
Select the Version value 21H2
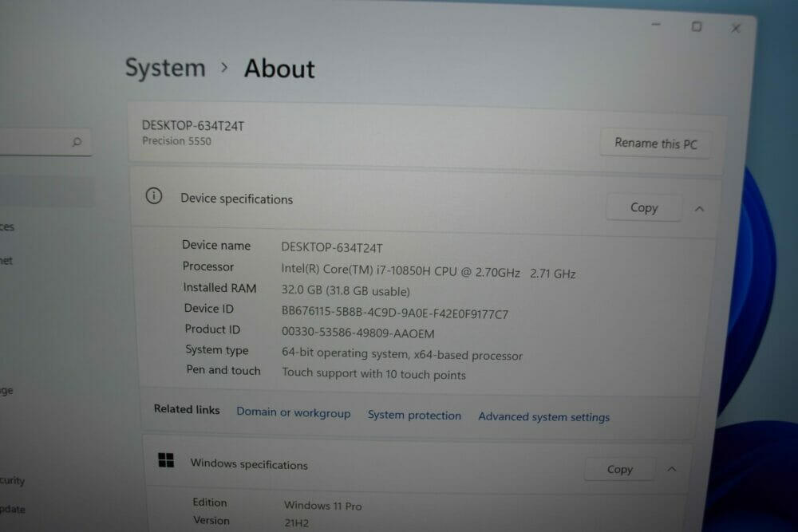coord(297,523)
